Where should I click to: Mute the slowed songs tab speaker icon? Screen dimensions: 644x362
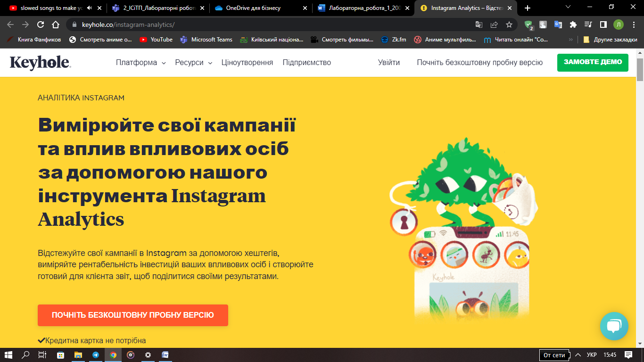coord(89,8)
